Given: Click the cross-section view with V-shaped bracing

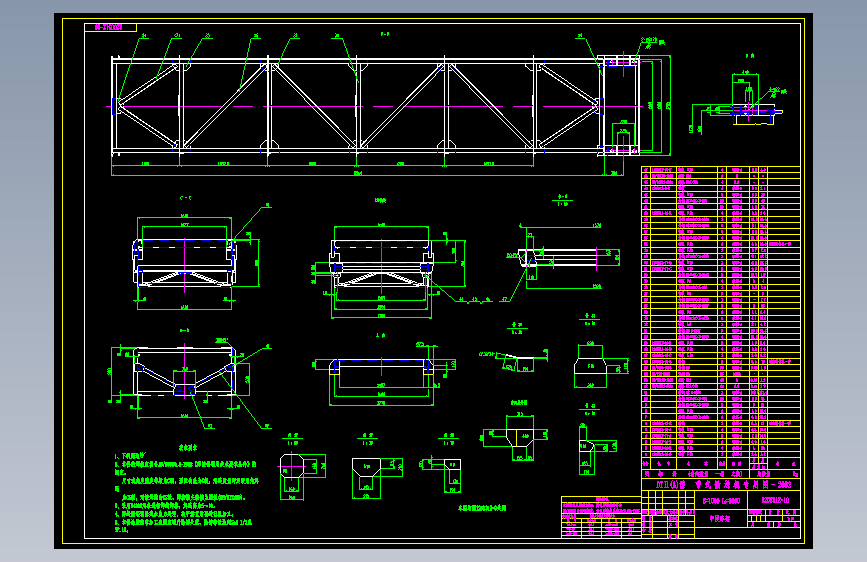Looking at the screenshot, I should pos(184,371).
